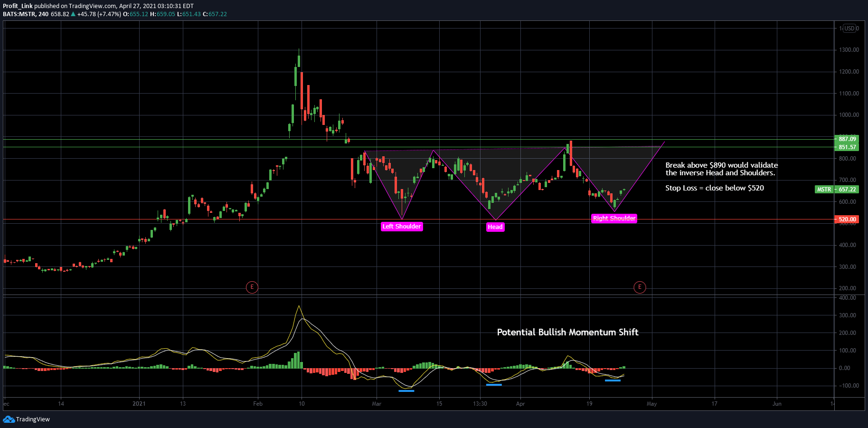868x428 pixels.
Task: Click the blue MACD low marker under Head
Action: tap(494, 384)
